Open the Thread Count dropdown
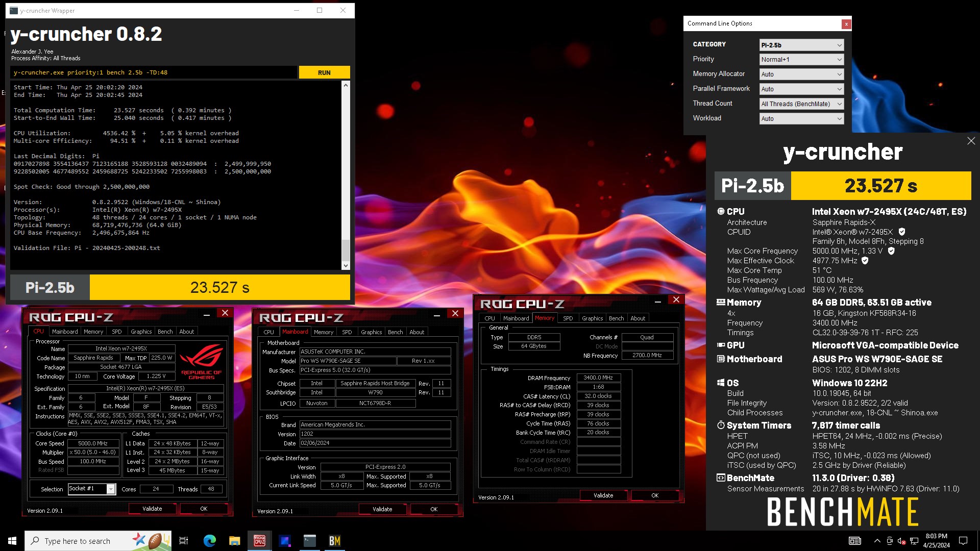Image resolution: width=980 pixels, height=551 pixels. 801,104
